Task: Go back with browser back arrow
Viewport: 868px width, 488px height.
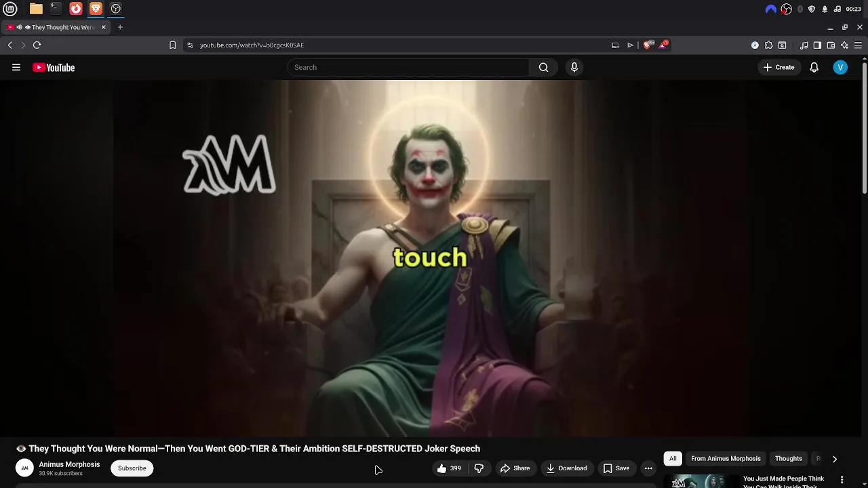Action: pyautogui.click(x=9, y=45)
